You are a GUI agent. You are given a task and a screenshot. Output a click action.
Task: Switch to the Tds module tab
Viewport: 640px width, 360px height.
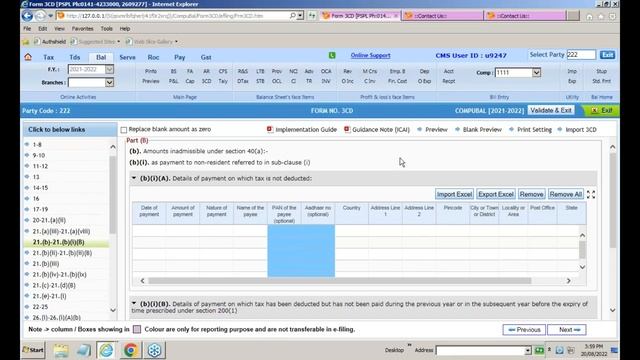(x=75, y=57)
